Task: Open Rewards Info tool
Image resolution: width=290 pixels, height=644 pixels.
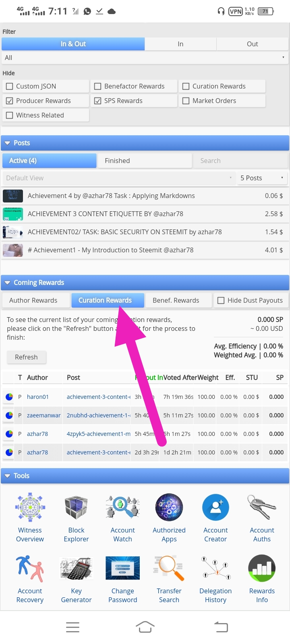Action: click(x=262, y=579)
